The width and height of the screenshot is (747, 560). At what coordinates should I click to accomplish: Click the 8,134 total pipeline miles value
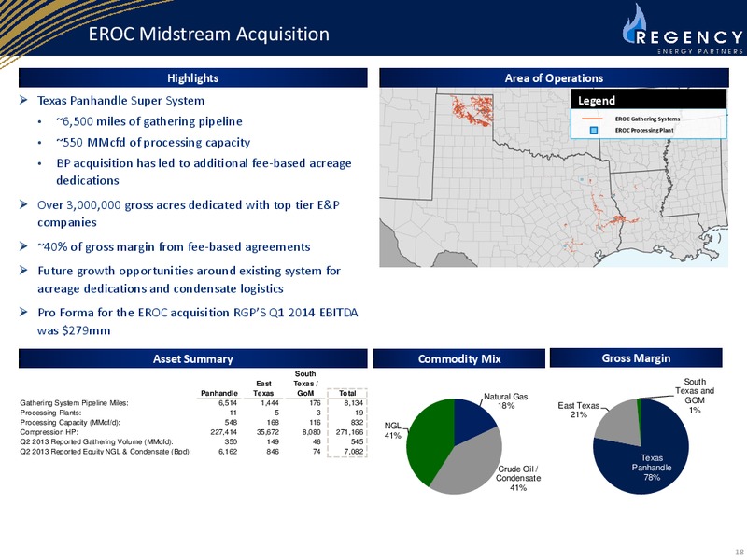pyautogui.click(x=353, y=403)
